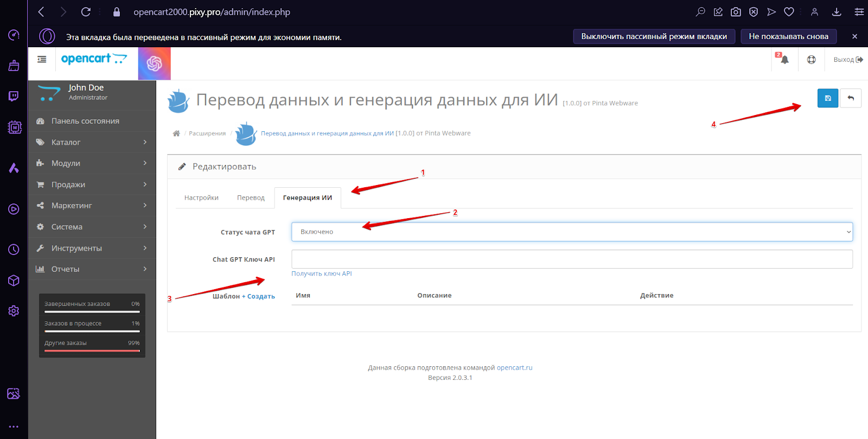Image resolution: width=868 pixels, height=439 pixels.
Task: Open the browser profile account icon
Action: coord(814,12)
